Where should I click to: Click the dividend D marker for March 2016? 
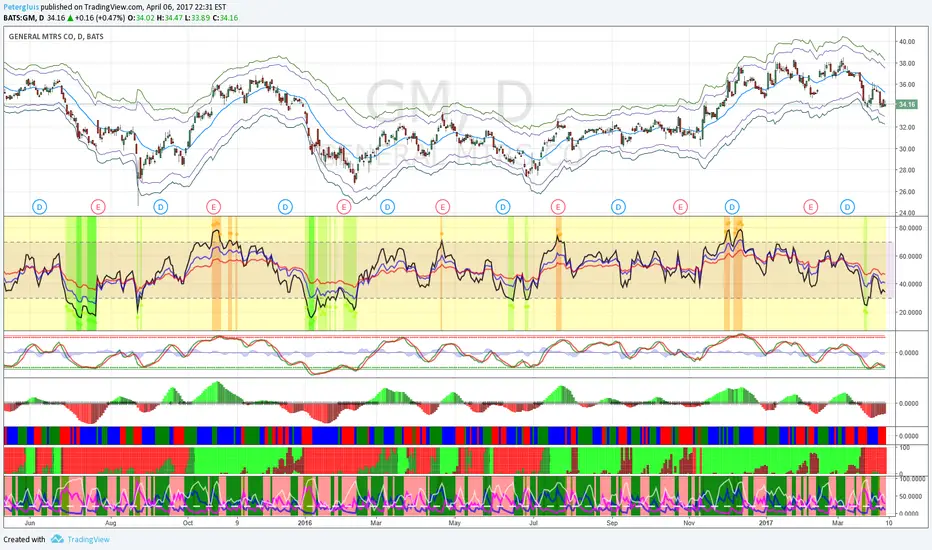[388, 207]
